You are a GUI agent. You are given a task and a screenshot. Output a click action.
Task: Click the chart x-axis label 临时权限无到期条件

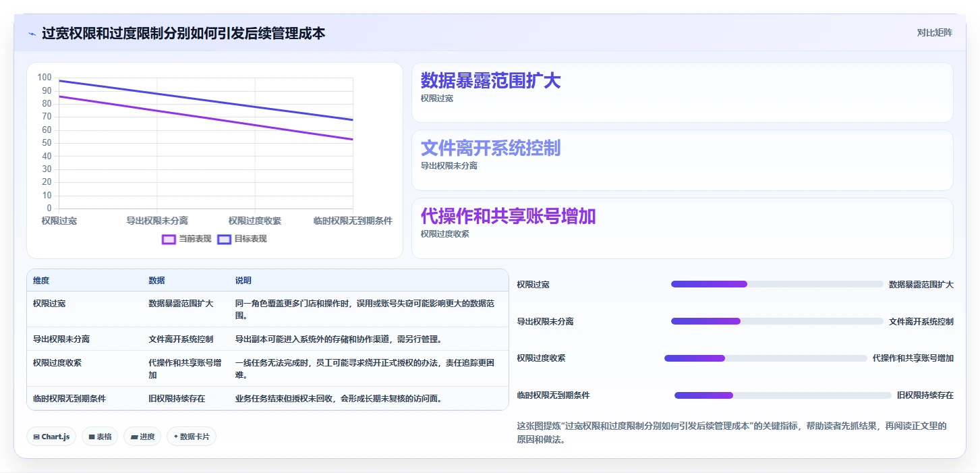tap(353, 221)
